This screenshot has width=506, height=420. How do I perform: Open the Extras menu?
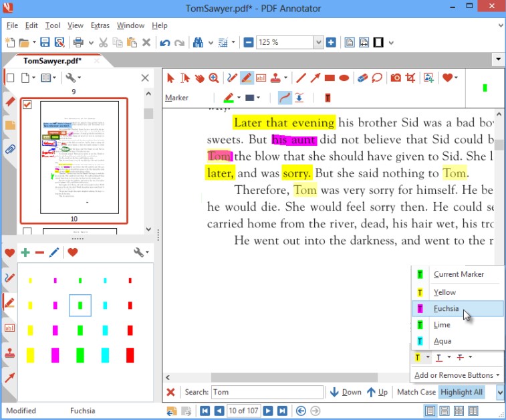100,25
